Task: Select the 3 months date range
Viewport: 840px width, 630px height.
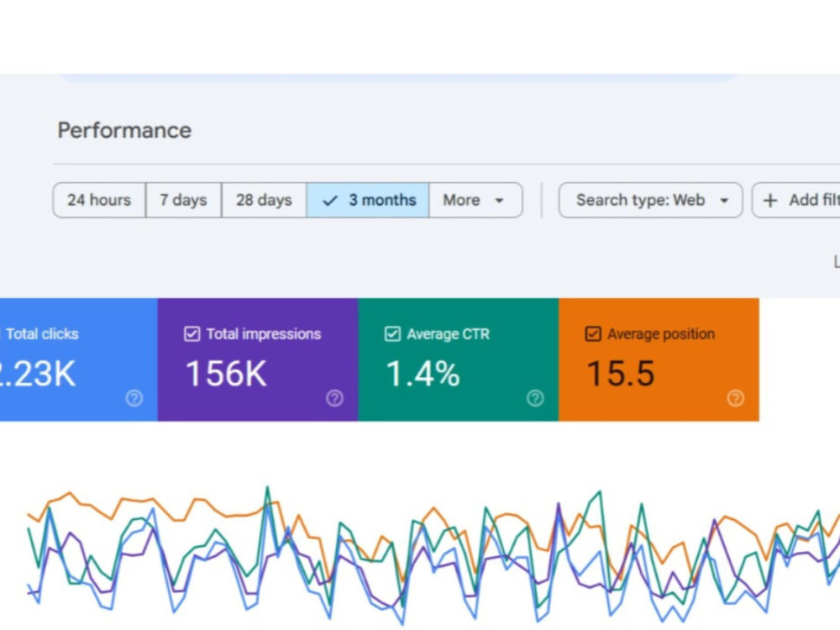Action: click(x=368, y=201)
